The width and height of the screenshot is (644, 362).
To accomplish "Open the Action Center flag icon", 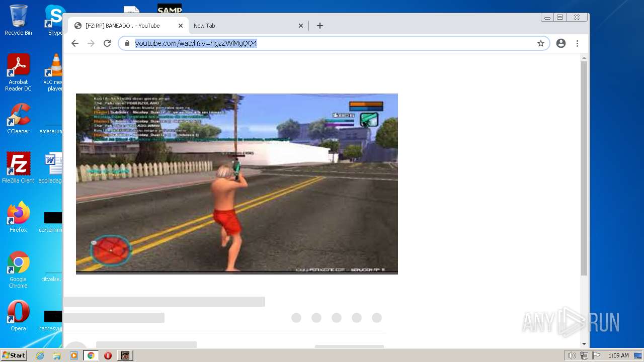I will (x=596, y=355).
